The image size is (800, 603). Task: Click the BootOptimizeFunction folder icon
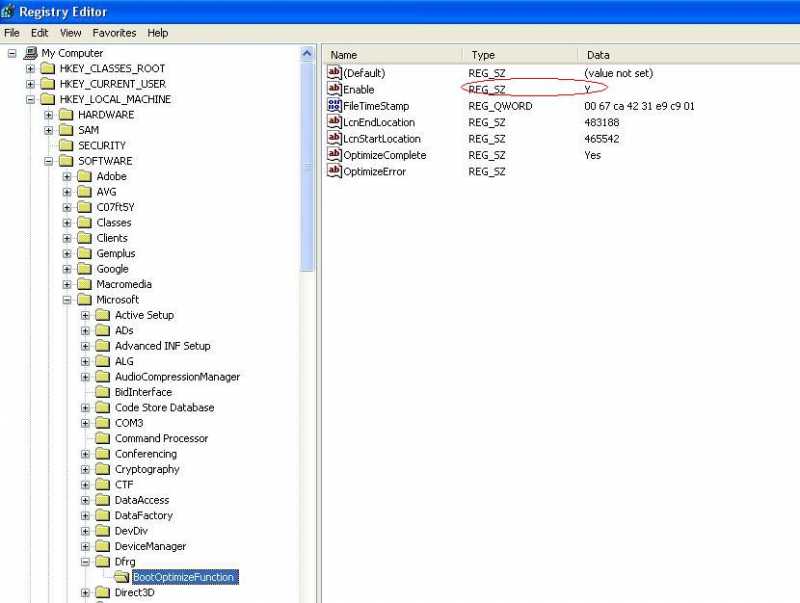click(121, 577)
